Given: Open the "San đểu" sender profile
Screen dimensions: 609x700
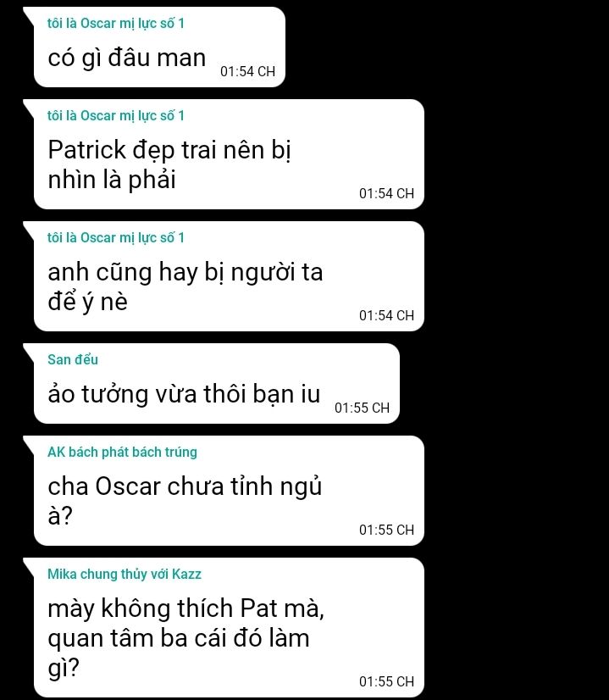Looking at the screenshot, I should coord(73,359).
